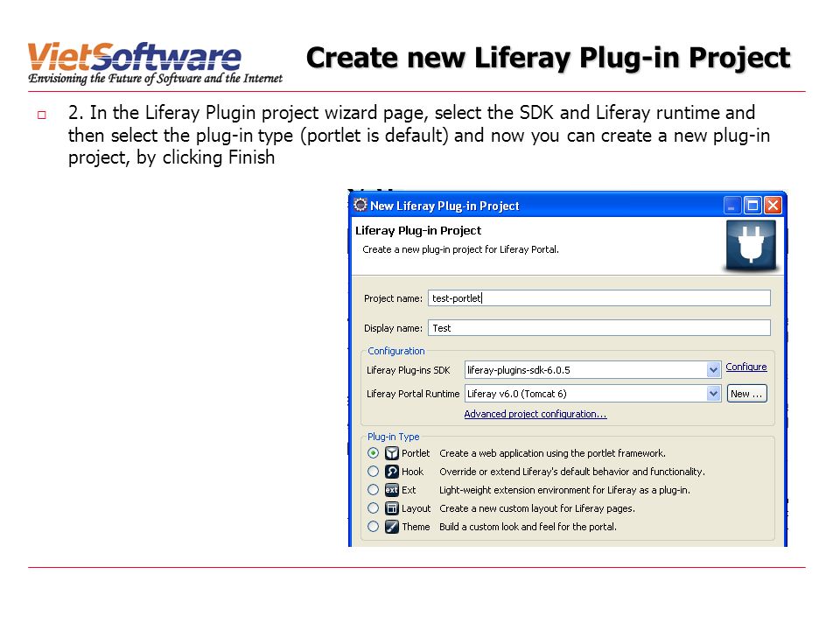This screenshot has height=630, width=840.
Task: Click the 'Configuration' group heading
Action: 395,351
